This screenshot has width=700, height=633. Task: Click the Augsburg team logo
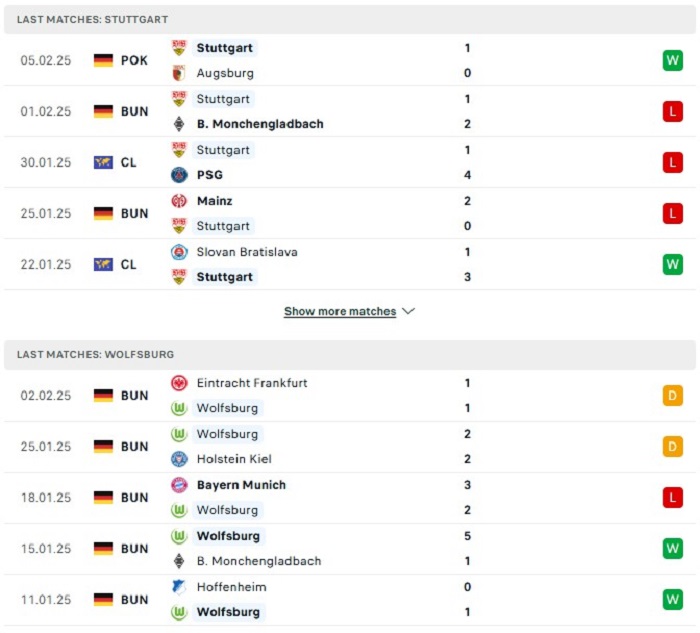click(x=179, y=73)
